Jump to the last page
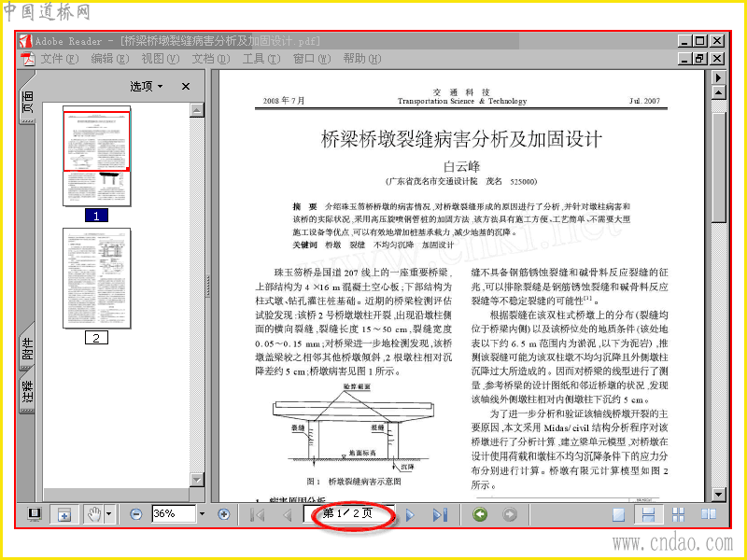Image resolution: width=747 pixels, height=560 pixels. pos(440,515)
